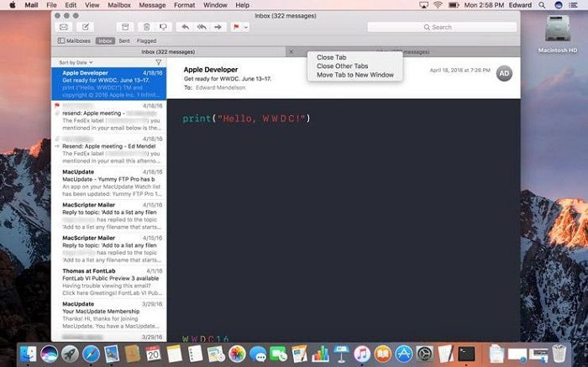
Task: Compose a new message with the pencil icon
Action: (x=85, y=27)
